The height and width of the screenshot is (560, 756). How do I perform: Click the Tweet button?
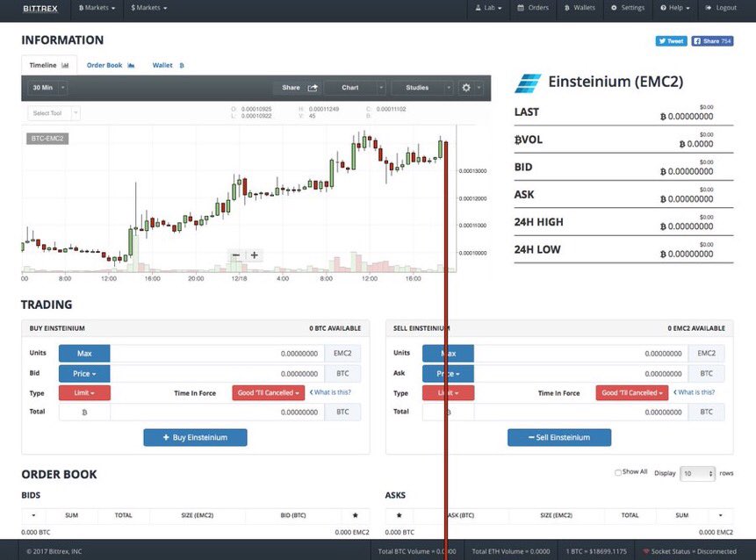(x=671, y=41)
